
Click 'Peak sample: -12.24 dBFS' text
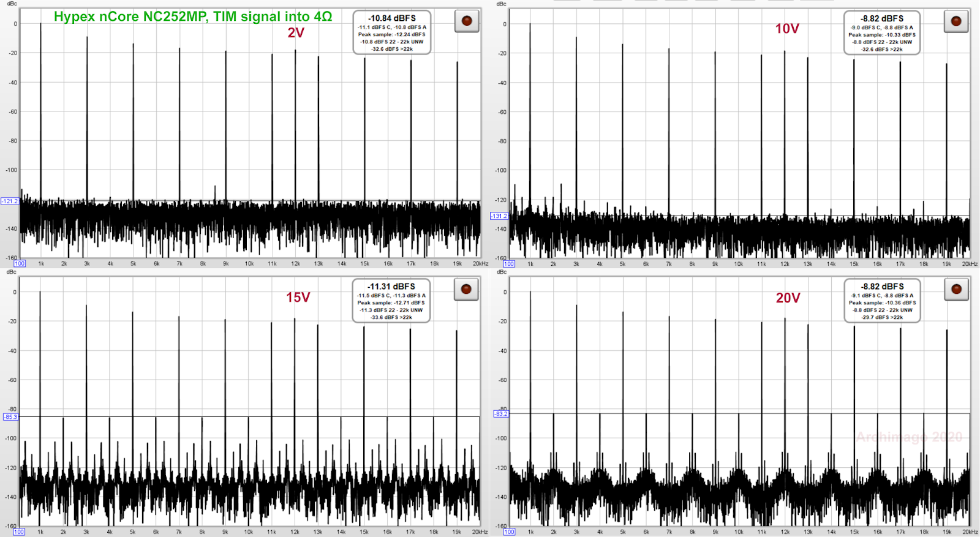(392, 35)
